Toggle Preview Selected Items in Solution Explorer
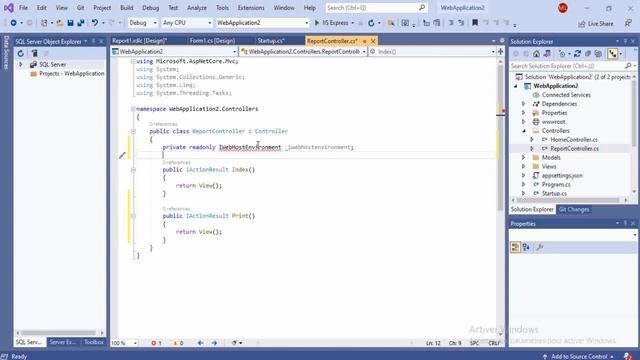This screenshot has width=640, height=360. point(613,53)
